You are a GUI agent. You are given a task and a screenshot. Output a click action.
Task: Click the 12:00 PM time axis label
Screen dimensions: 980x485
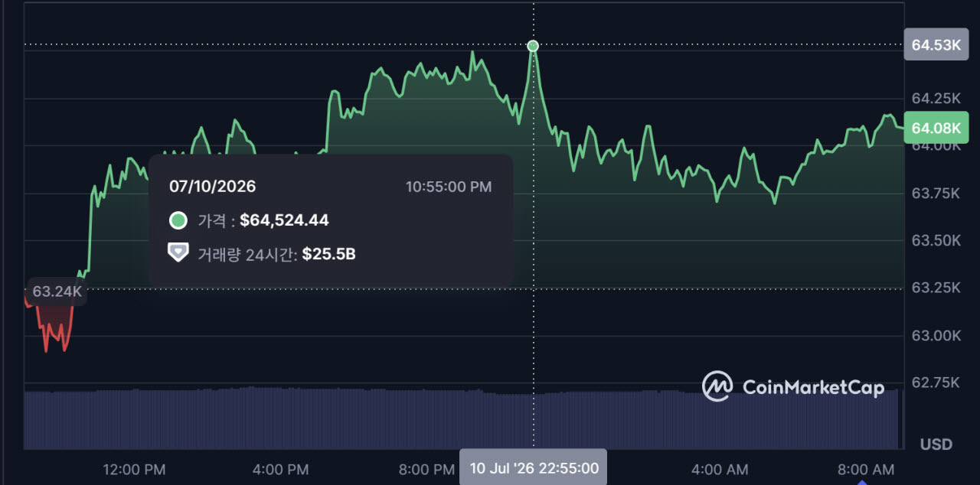[134, 469]
